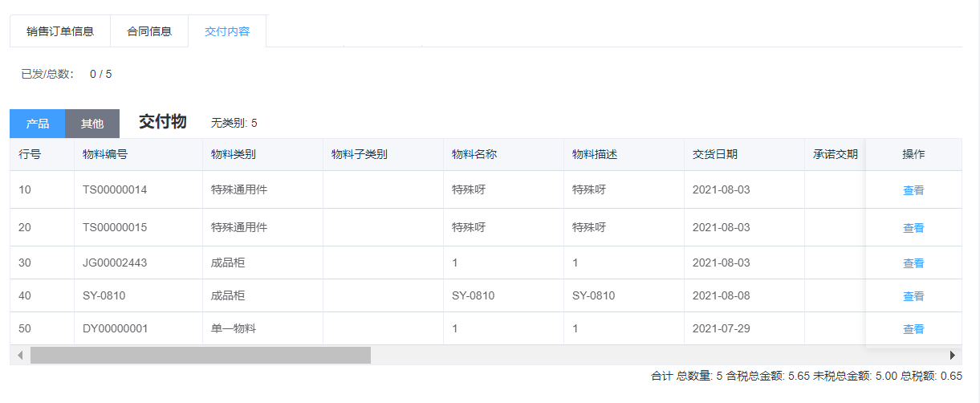
Task: View the SY-0810 row details
Action: (x=913, y=296)
